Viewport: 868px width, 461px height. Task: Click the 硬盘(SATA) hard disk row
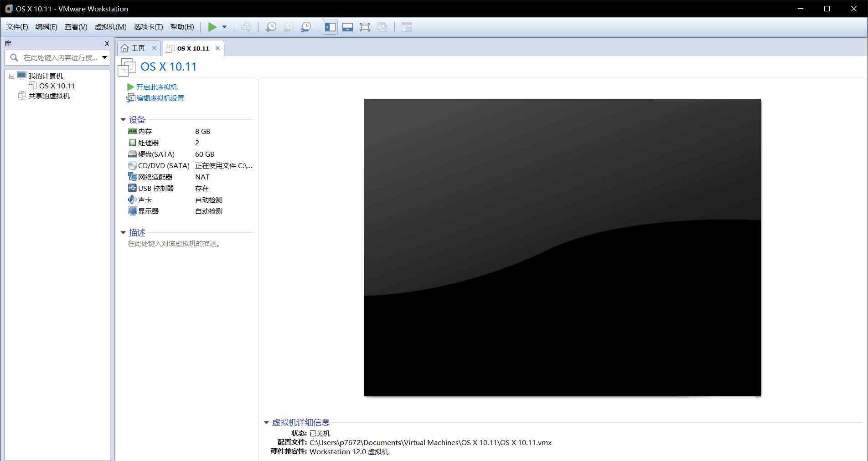pos(190,154)
